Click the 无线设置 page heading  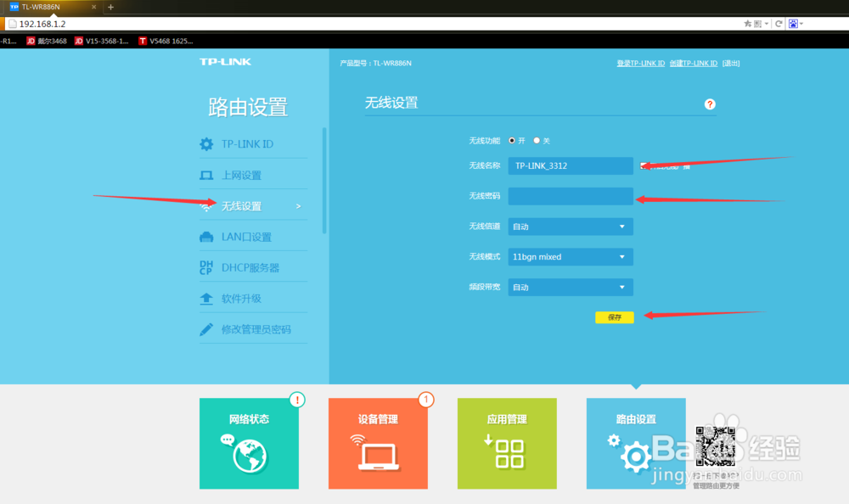[x=391, y=103]
